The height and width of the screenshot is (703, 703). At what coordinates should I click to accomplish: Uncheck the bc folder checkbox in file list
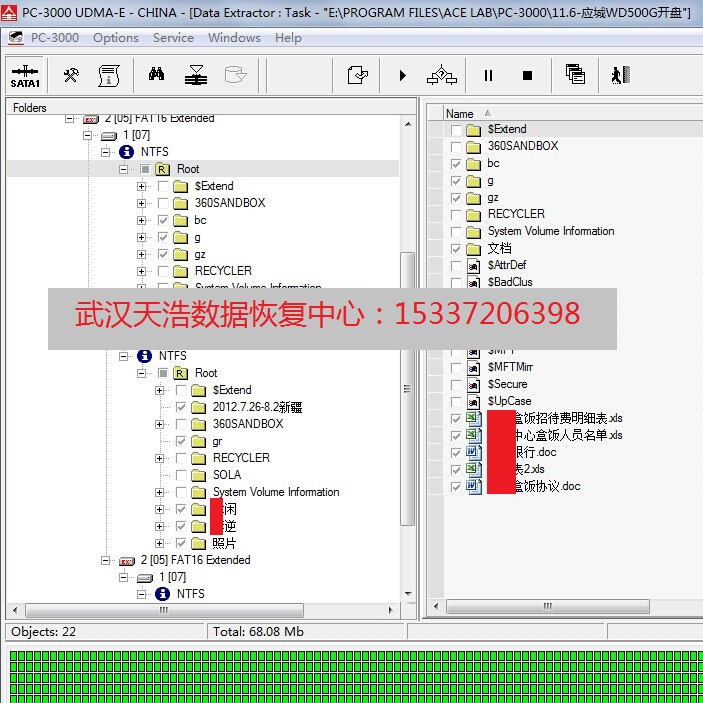(456, 163)
